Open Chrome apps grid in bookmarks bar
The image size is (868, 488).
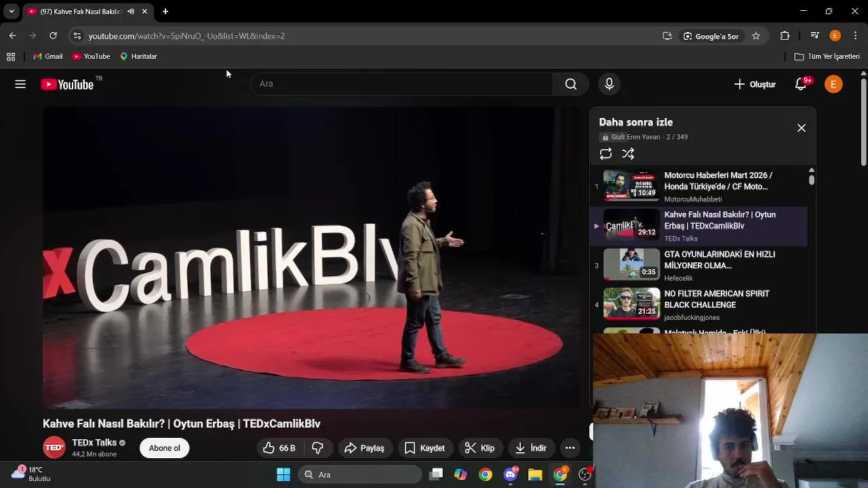pyautogui.click(x=11, y=56)
